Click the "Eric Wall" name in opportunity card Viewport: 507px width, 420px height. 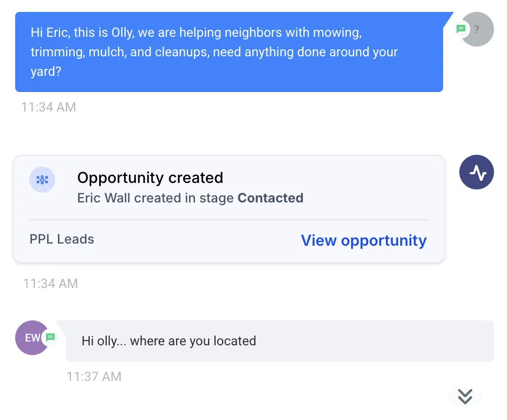pyautogui.click(x=104, y=198)
